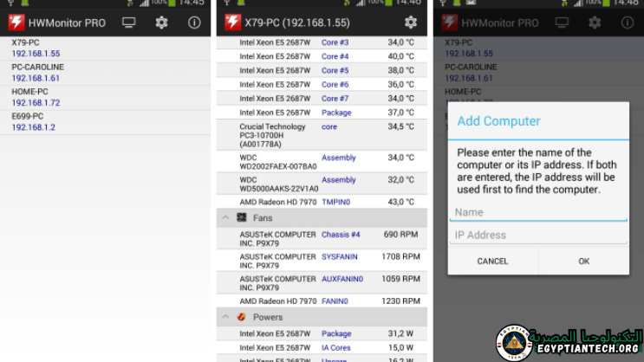Click the flame icon in the Powers section header
Image resolution: width=644 pixels, height=362 pixels.
(242, 317)
